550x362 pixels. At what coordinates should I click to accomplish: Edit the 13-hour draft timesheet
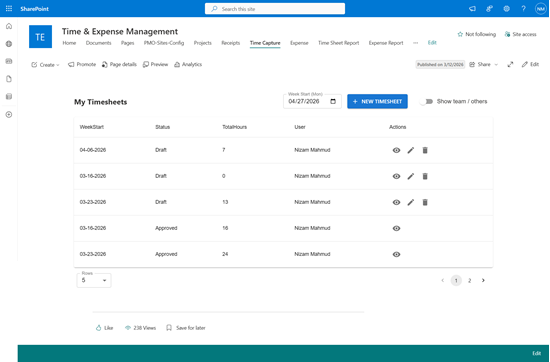tap(410, 202)
